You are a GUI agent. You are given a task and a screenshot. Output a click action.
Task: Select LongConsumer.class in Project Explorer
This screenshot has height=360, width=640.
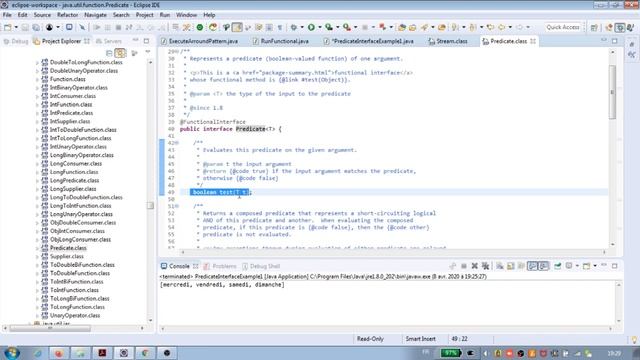76,164
